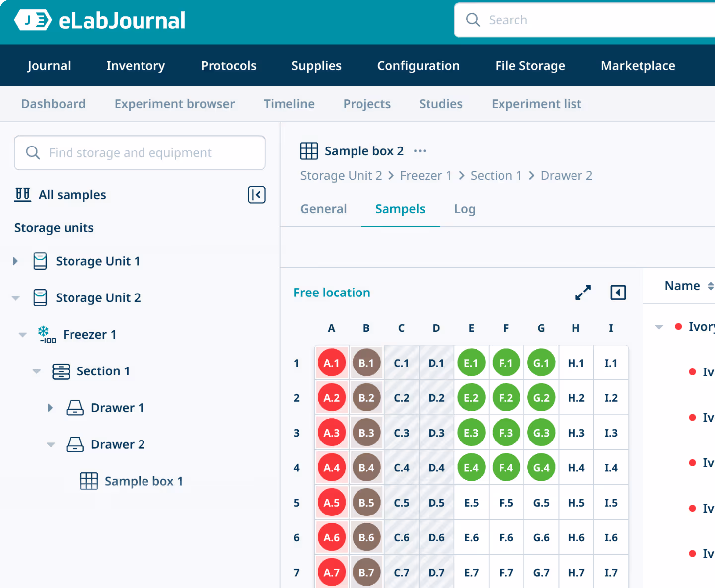Select green sample position E.2
The width and height of the screenshot is (715, 588).
pyautogui.click(x=471, y=398)
